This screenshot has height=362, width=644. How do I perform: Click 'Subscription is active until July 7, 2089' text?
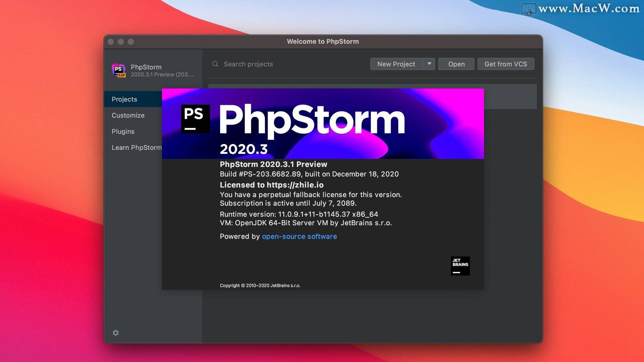point(288,203)
